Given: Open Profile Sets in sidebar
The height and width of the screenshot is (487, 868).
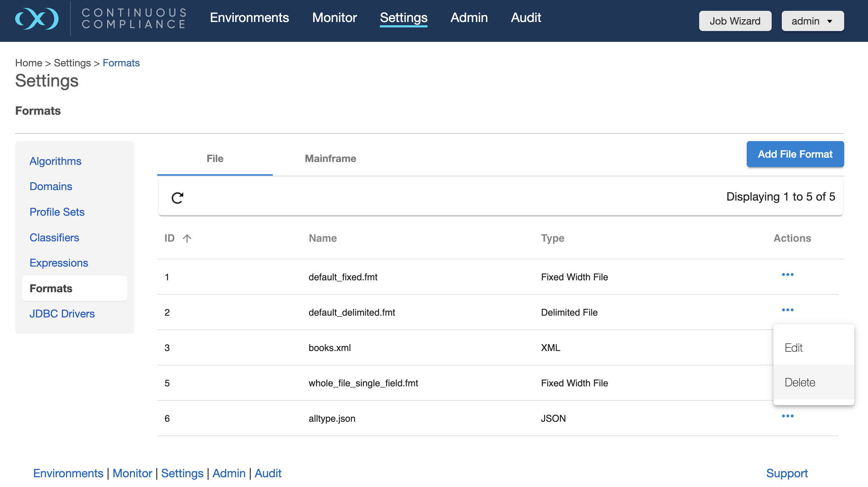Looking at the screenshot, I should 57,212.
